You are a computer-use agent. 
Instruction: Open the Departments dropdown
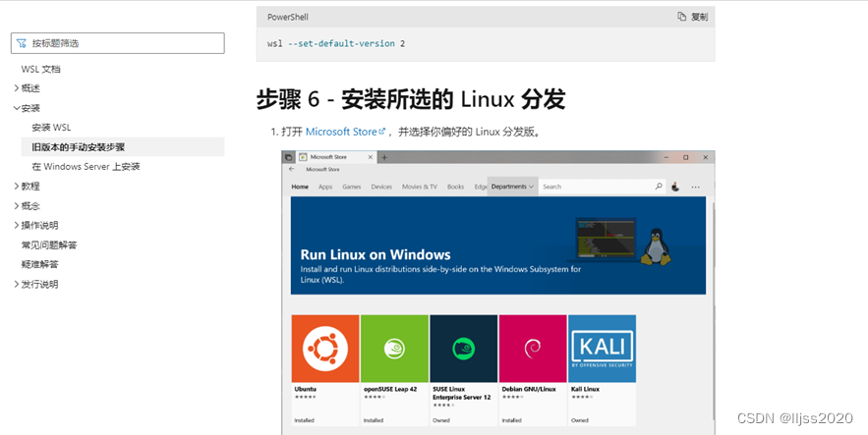click(x=512, y=187)
